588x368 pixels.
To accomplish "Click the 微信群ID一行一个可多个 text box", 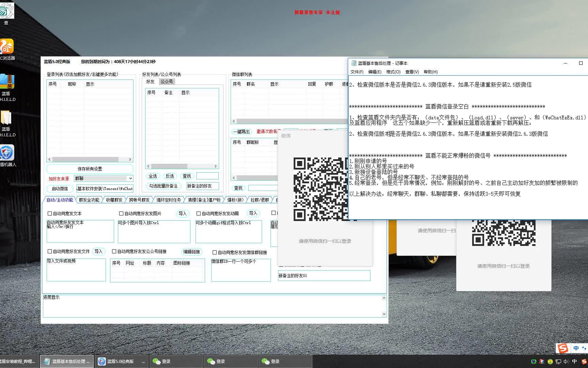I will 241,270.
